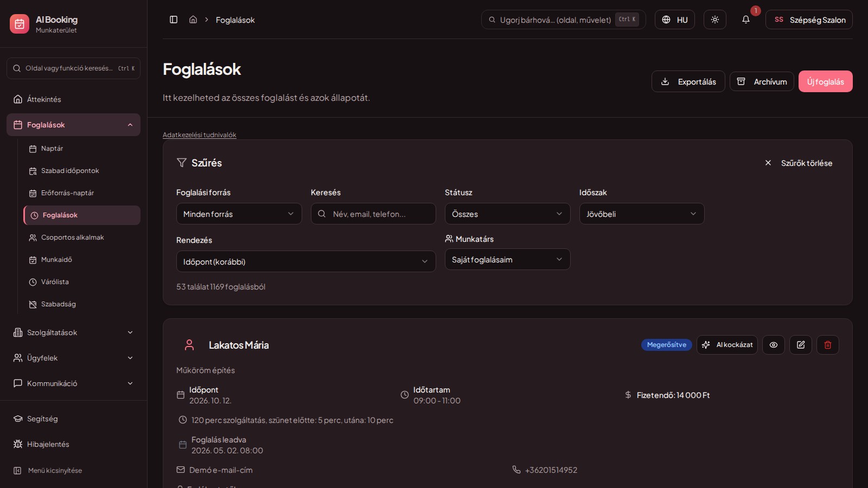
Task: Open Munkaidő page
Action: point(81,260)
